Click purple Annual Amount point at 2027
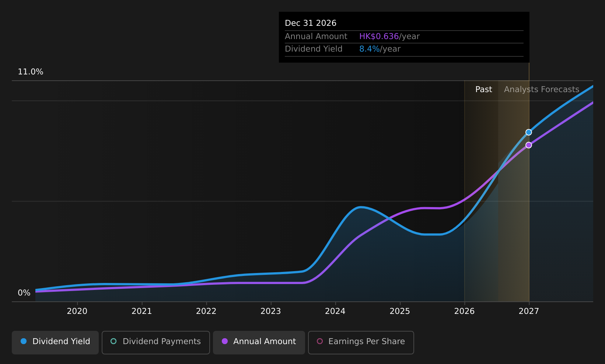 529,145
